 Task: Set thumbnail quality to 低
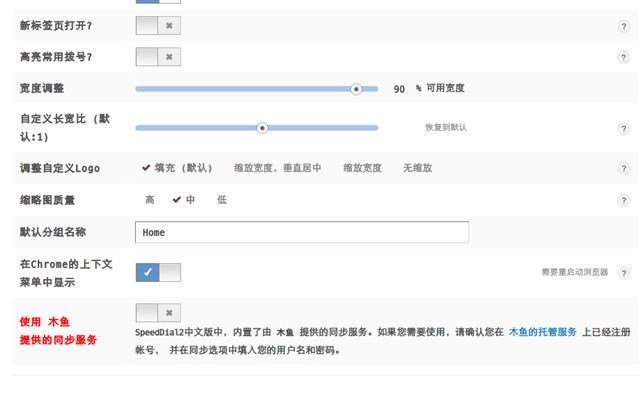pos(222,200)
